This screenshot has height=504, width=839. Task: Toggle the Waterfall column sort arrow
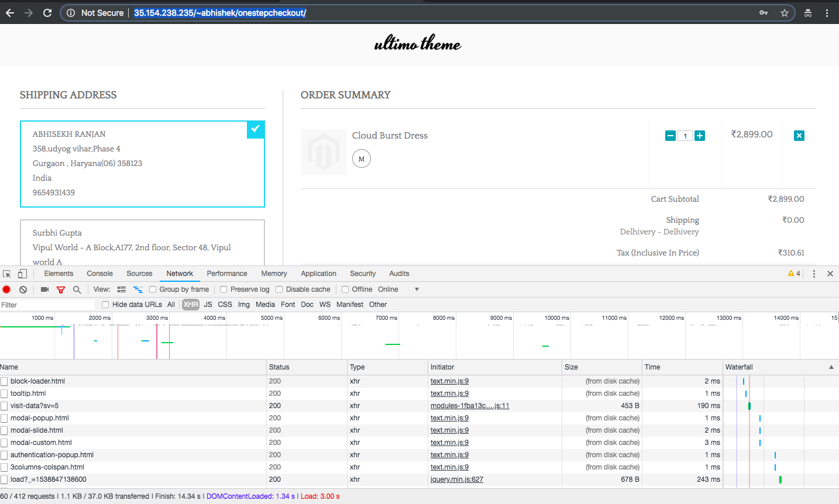(x=831, y=367)
